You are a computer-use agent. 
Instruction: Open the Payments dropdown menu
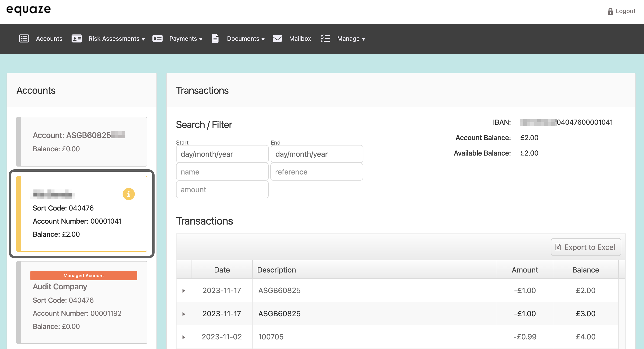pyautogui.click(x=186, y=39)
